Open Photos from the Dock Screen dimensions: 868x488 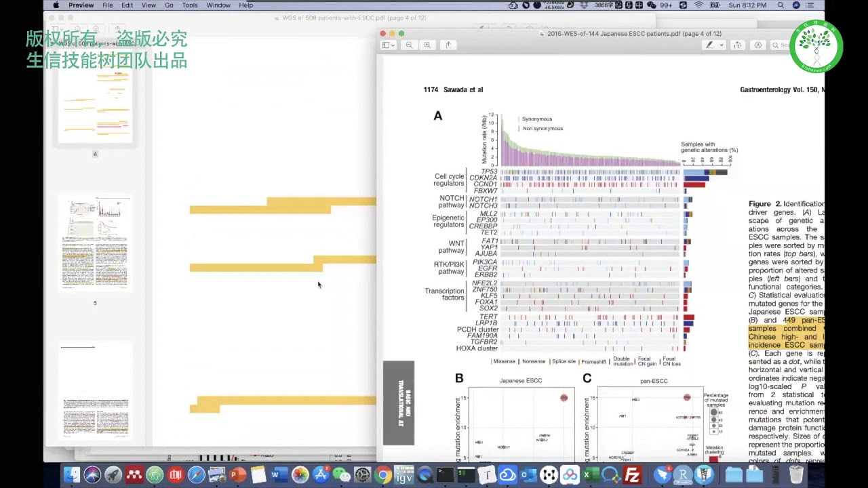(x=300, y=475)
